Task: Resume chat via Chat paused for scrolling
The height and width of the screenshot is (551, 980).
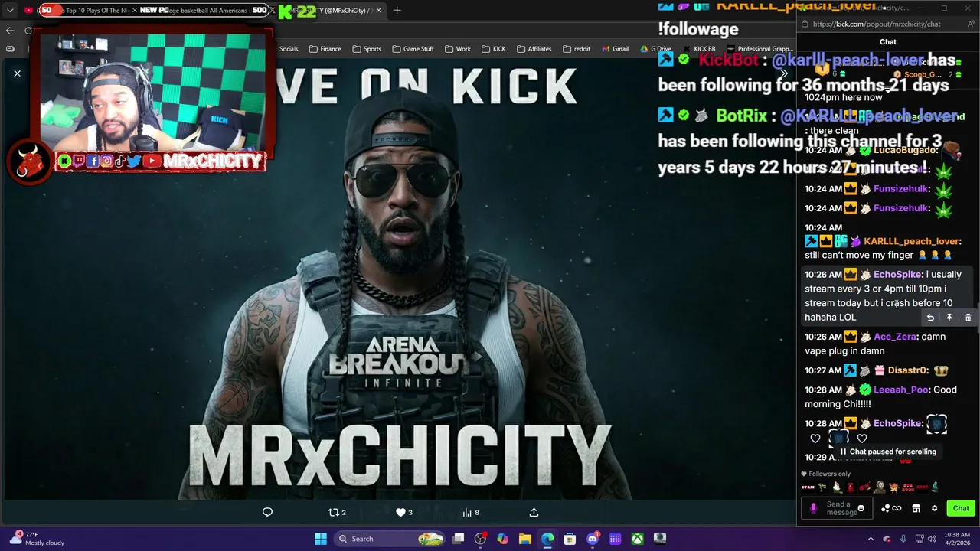Action: click(x=888, y=452)
